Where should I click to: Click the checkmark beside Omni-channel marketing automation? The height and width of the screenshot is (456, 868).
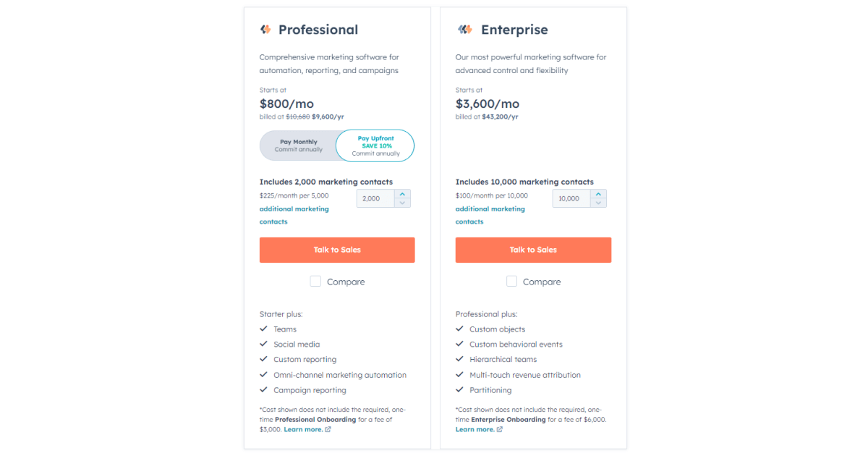263,374
